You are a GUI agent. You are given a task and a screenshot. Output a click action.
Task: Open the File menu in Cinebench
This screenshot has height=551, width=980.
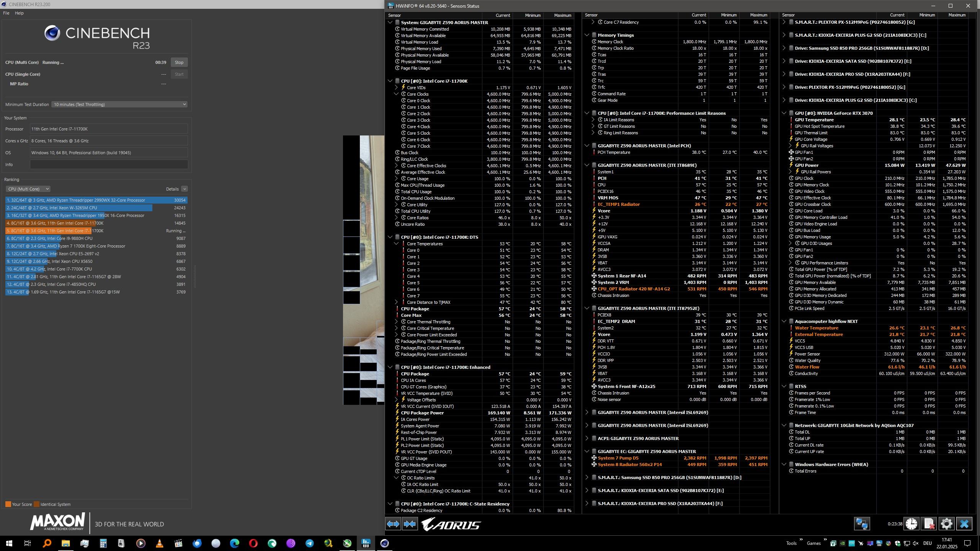tap(6, 13)
